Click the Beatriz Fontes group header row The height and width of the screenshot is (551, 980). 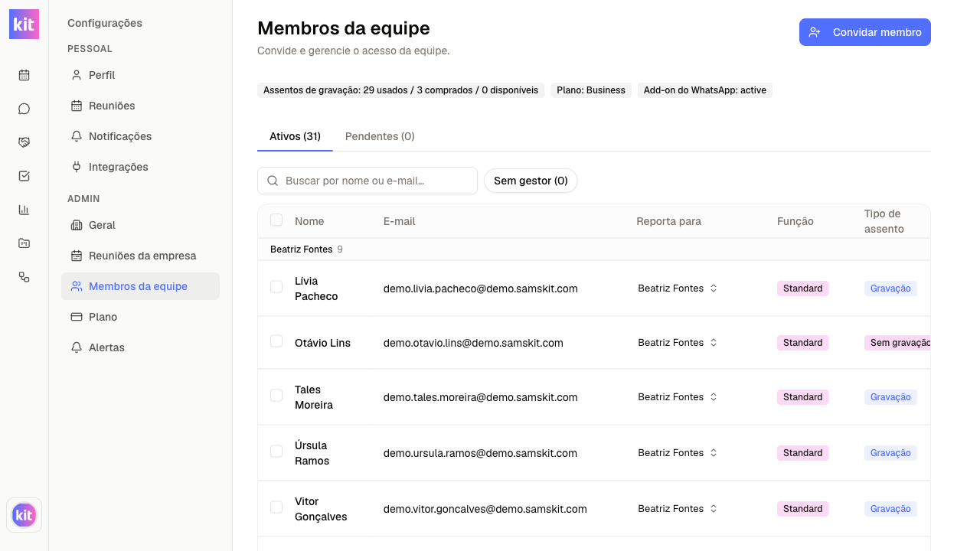[594, 249]
